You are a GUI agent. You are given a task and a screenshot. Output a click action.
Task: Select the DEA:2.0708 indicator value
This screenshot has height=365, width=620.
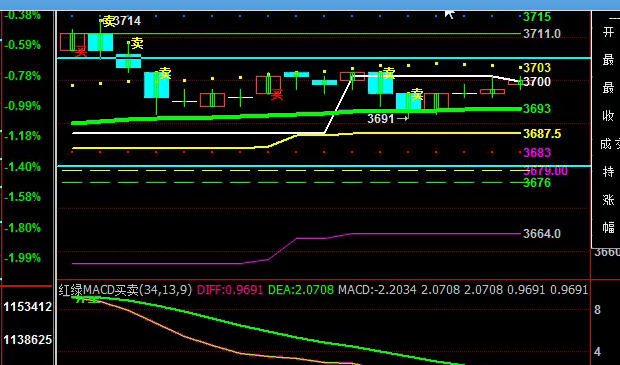[301, 290]
